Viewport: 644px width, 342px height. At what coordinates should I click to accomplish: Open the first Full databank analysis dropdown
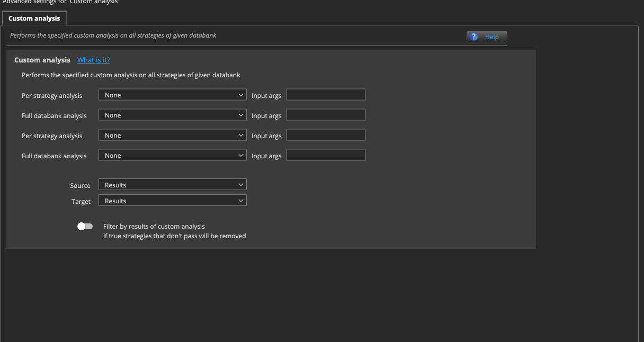(x=173, y=115)
